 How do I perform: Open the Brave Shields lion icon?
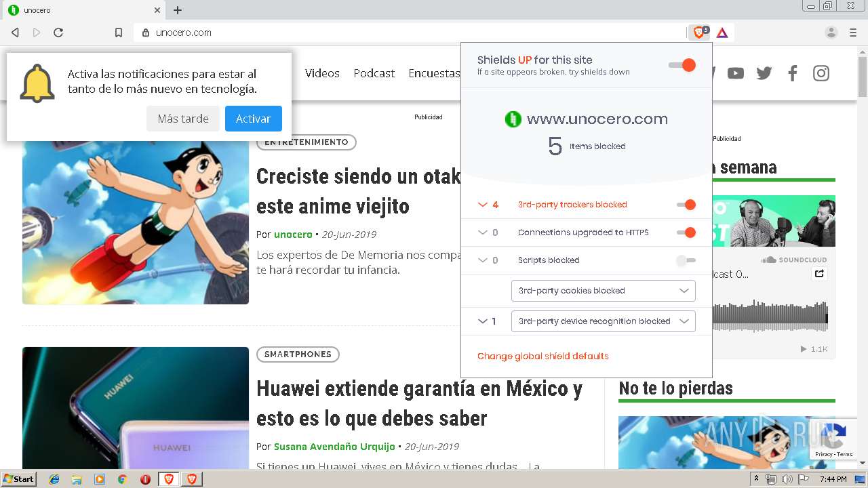pyautogui.click(x=700, y=33)
